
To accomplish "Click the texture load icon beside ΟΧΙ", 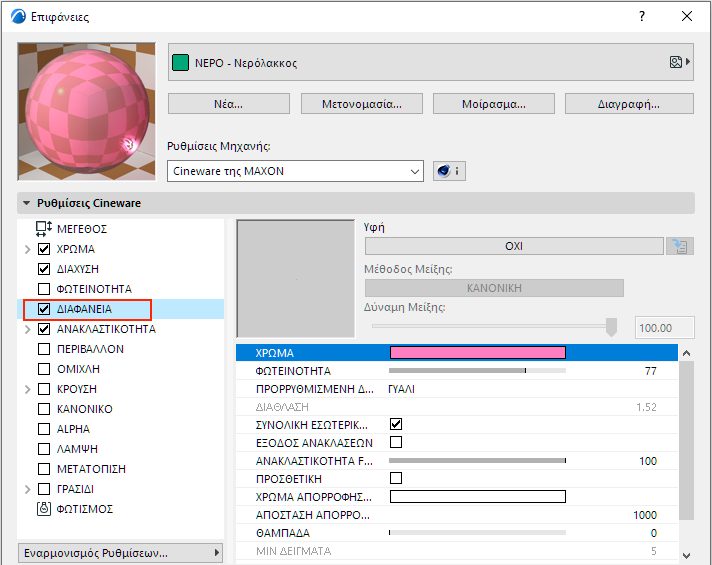I will [680, 246].
